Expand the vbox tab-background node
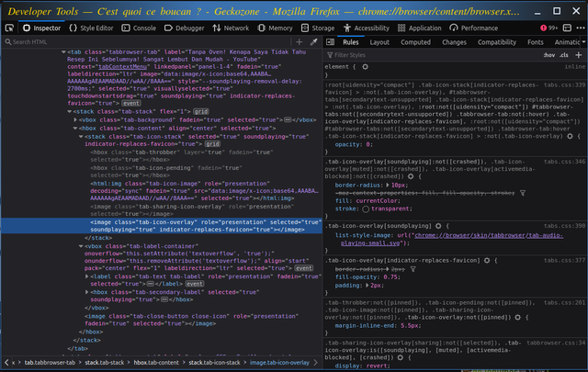The image size is (588, 372). (75, 120)
